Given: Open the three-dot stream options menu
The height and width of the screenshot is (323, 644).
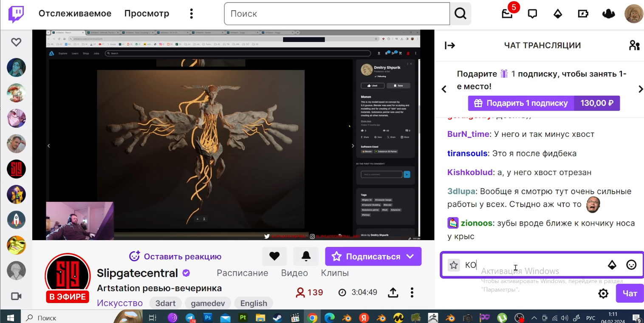Looking at the screenshot, I should 412,292.
